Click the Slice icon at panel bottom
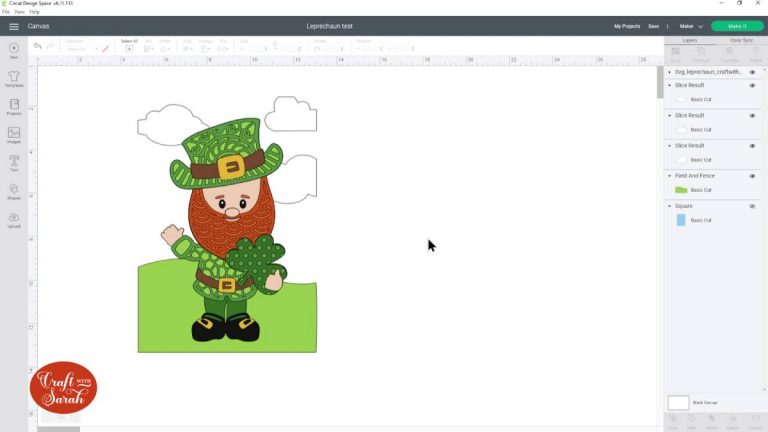Viewport: 768px width, 432px height. 673,419
